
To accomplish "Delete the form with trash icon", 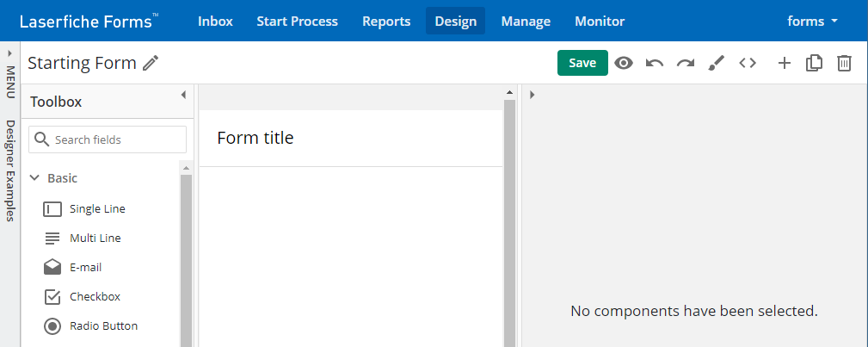I will (x=844, y=63).
